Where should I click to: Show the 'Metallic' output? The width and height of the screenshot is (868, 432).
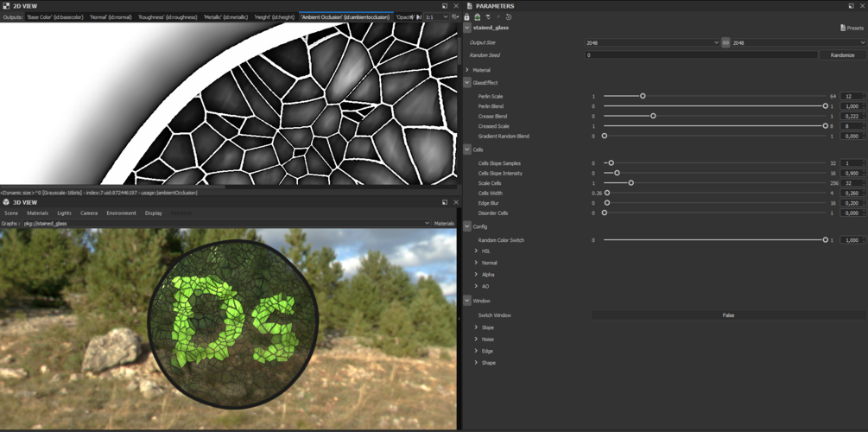click(x=225, y=17)
